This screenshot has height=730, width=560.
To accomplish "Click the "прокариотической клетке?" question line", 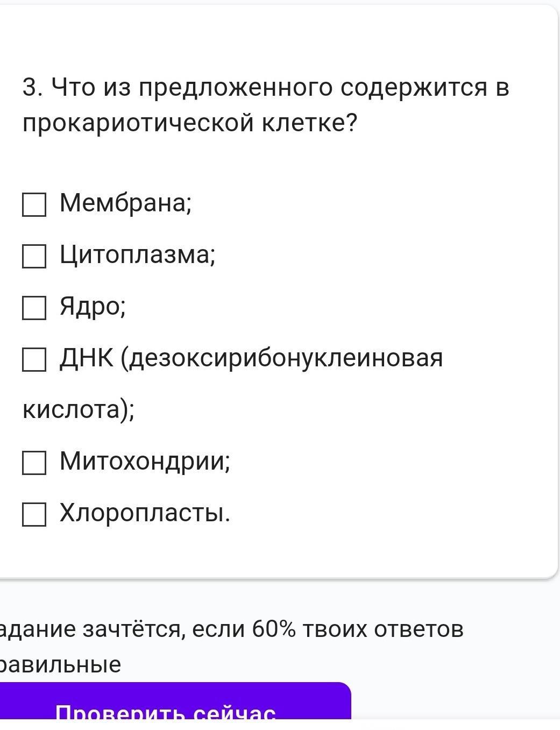I will point(190,123).
